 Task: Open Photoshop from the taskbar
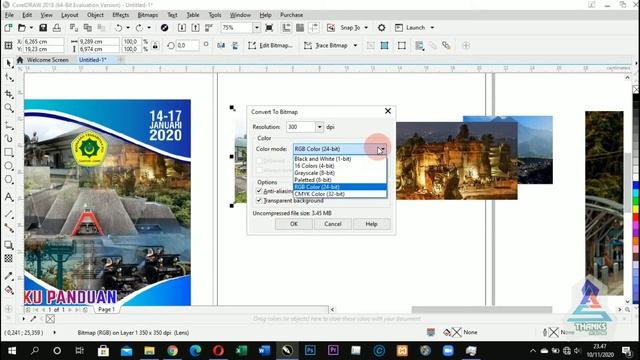310,351
